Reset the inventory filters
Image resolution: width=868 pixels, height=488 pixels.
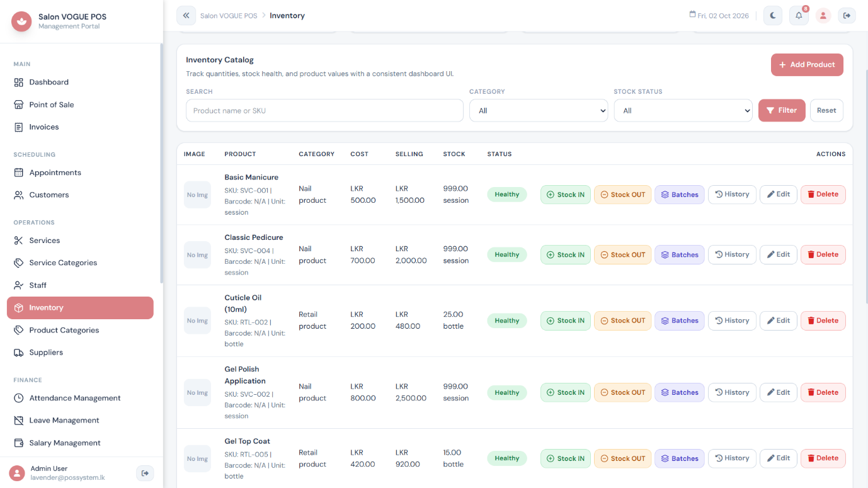(x=826, y=110)
